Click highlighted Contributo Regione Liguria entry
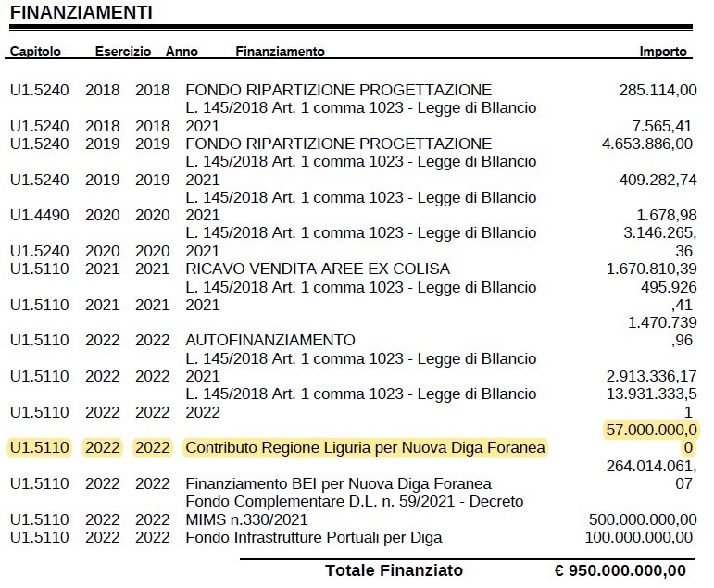The image size is (714, 588). [366, 448]
